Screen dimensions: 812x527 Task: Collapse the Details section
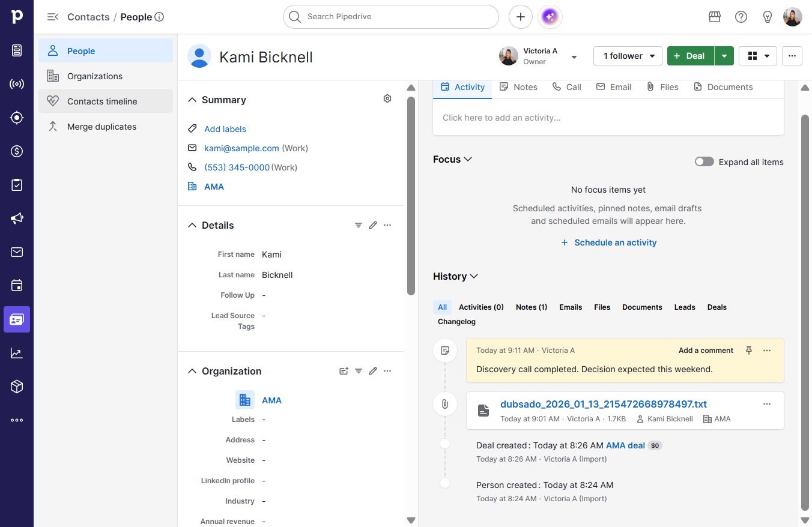[x=192, y=225]
